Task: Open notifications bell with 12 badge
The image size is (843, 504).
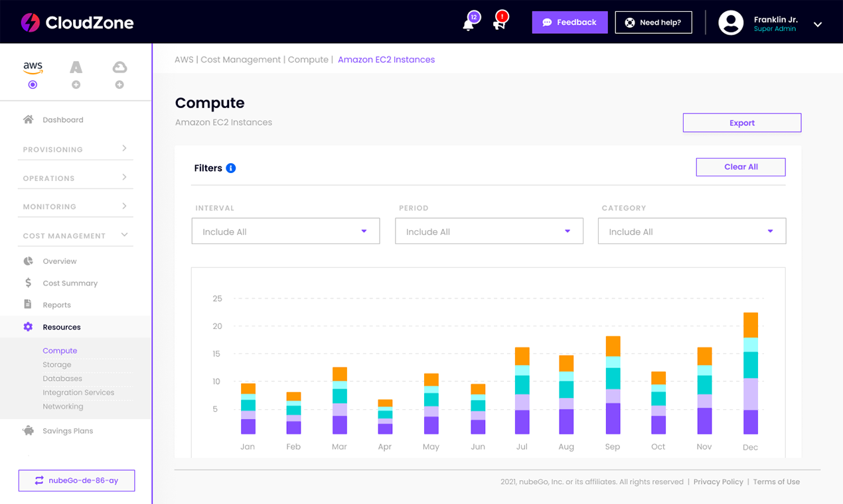Action: coord(469,23)
